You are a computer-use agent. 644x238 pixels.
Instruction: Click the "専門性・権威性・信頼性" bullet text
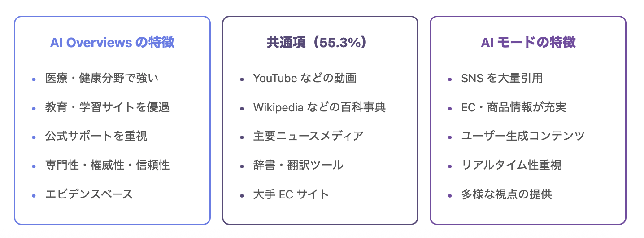click(x=107, y=165)
